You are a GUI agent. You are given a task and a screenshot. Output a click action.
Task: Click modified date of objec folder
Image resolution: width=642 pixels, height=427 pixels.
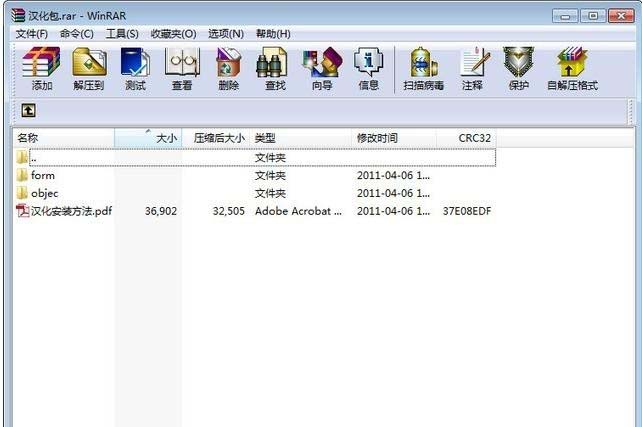[393, 193]
